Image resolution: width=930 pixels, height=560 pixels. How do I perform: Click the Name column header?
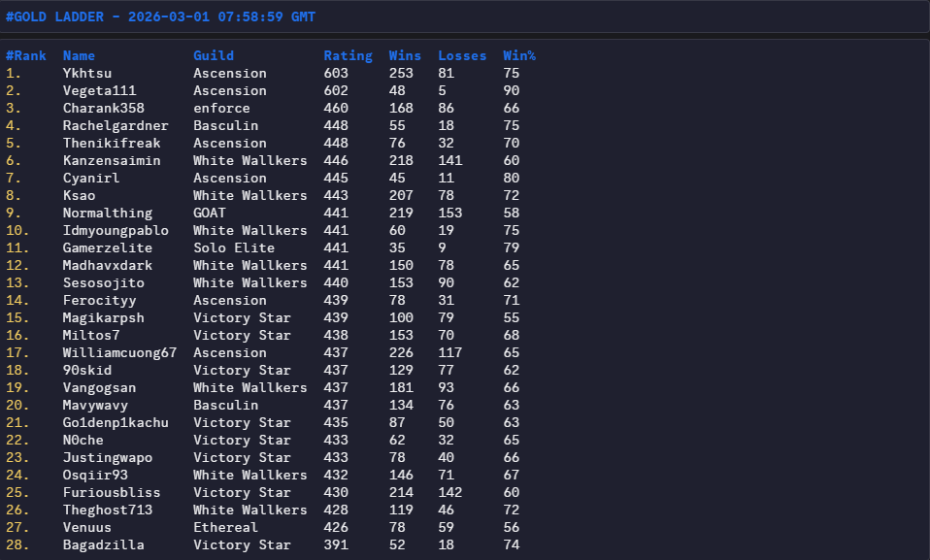tap(80, 55)
